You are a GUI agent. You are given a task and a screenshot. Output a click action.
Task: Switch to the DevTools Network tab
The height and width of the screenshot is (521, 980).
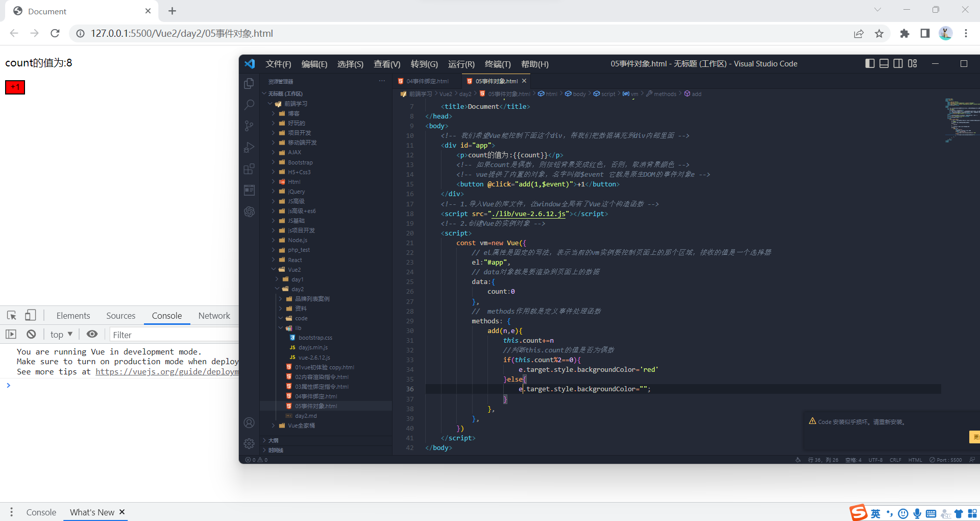(x=214, y=316)
